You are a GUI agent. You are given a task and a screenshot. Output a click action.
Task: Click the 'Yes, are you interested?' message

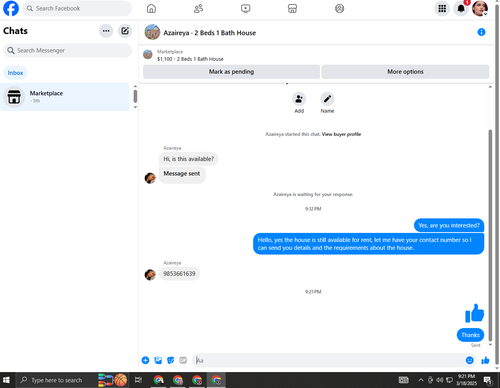[x=449, y=226]
